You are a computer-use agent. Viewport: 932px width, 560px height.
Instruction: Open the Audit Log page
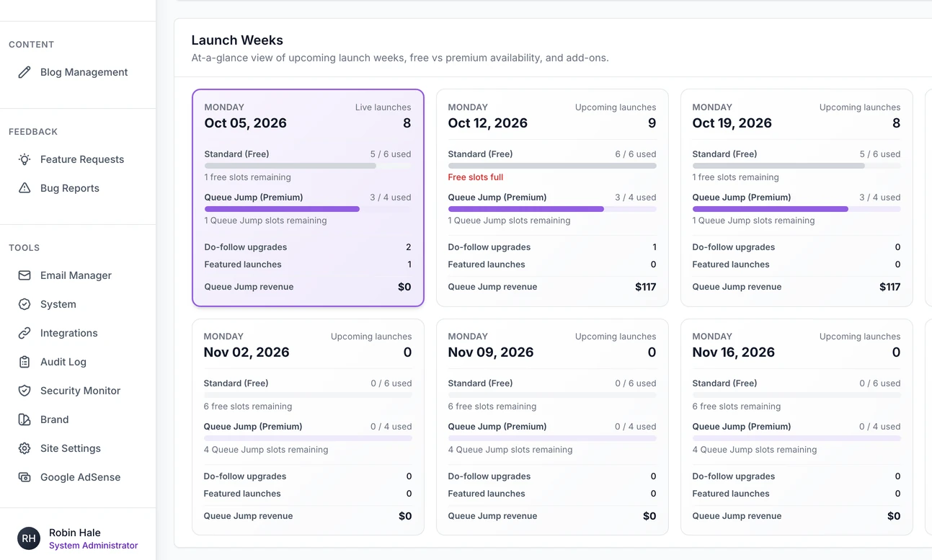pyautogui.click(x=78, y=362)
